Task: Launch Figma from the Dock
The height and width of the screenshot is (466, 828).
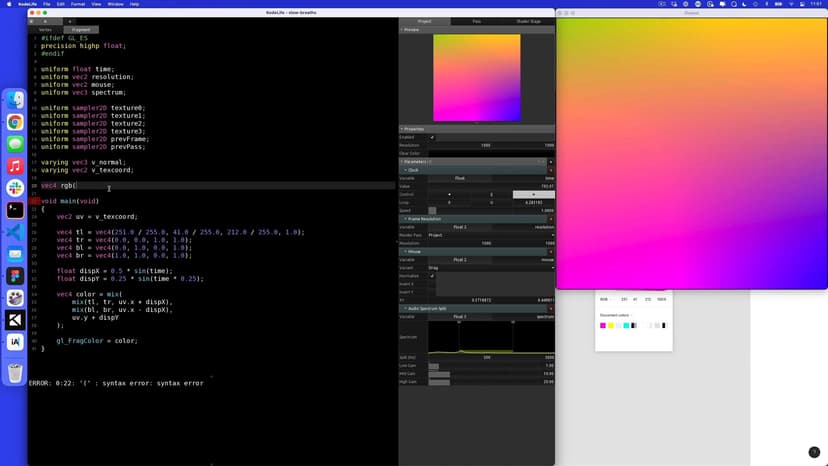Action: 15,276
